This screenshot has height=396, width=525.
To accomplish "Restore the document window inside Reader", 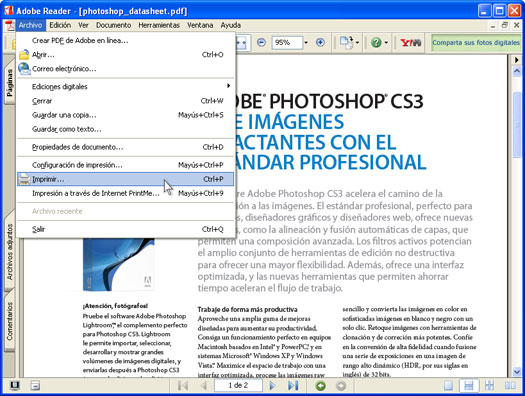I will pos(505,25).
